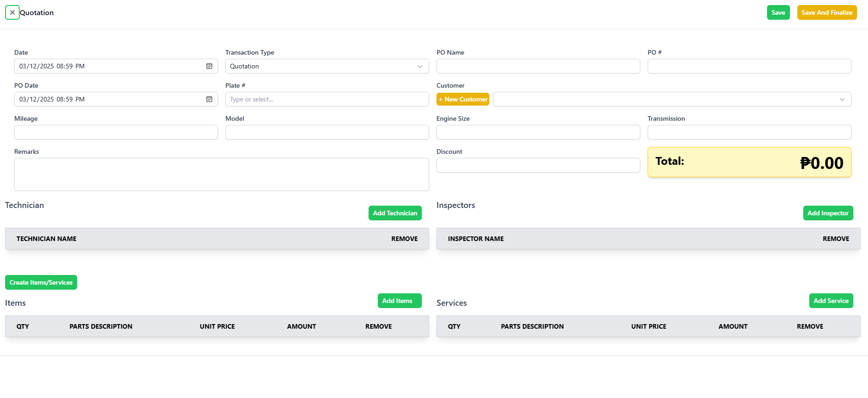
Task: Focus the PO Name input field
Action: (x=538, y=66)
